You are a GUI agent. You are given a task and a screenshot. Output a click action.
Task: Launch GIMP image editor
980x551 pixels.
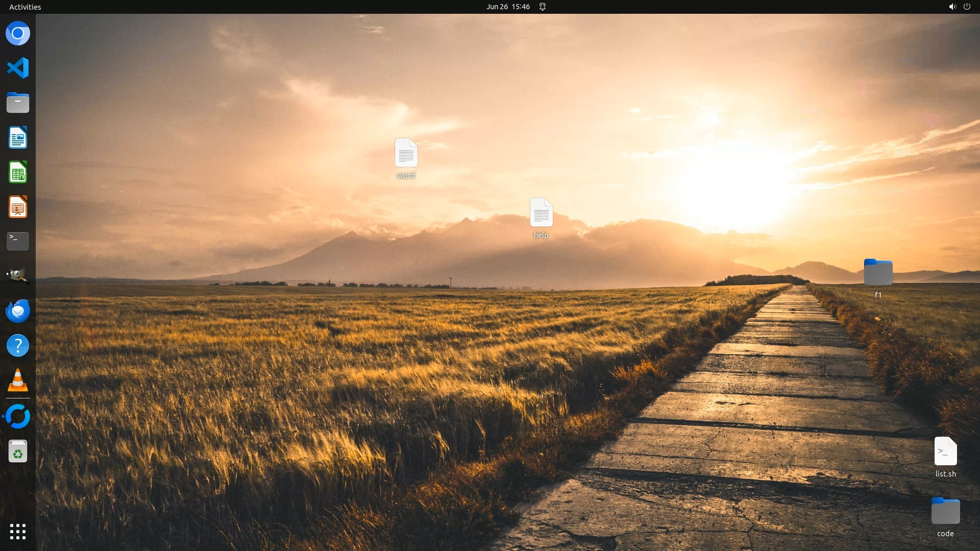18,276
